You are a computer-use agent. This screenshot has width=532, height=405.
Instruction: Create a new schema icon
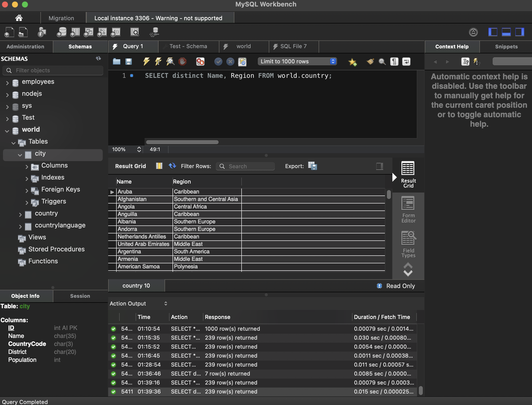point(61,32)
